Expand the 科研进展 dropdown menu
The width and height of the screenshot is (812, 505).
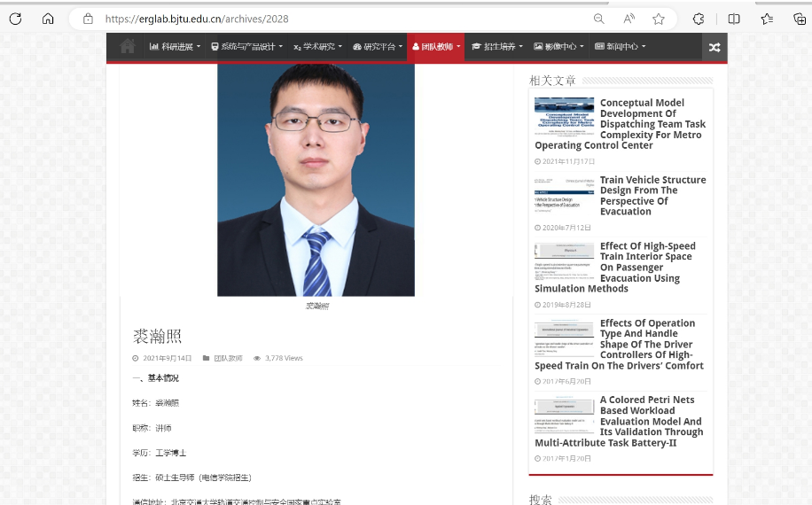point(176,47)
